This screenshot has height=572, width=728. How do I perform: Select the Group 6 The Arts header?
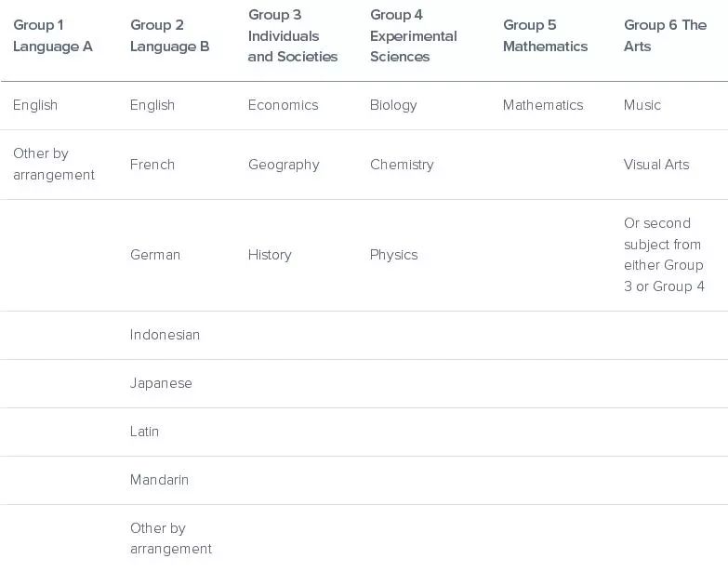coord(666,35)
